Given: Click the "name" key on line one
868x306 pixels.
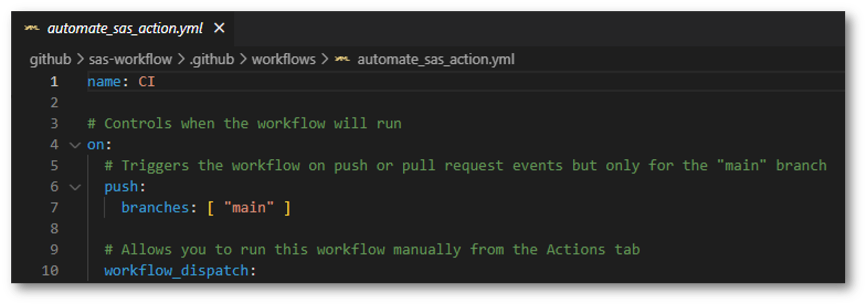Looking at the screenshot, I should 104,82.
